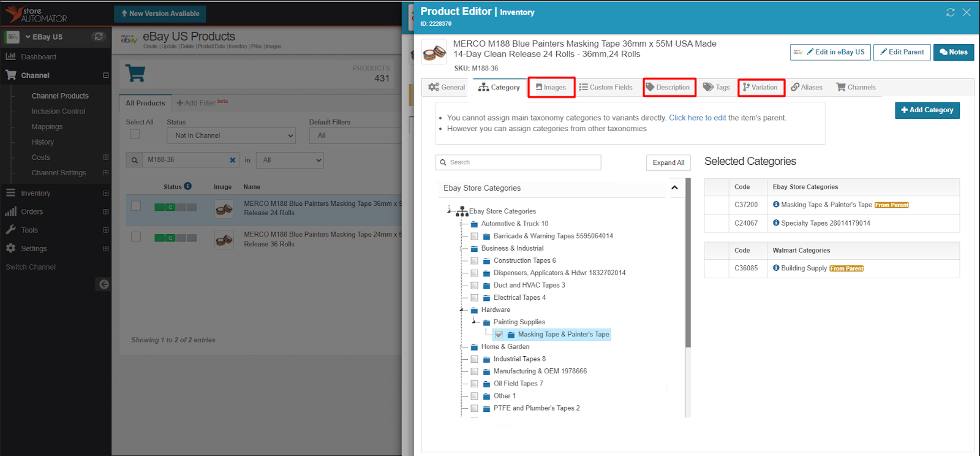
Task: Click the sync icon beside EBay US
Action: 99,37
